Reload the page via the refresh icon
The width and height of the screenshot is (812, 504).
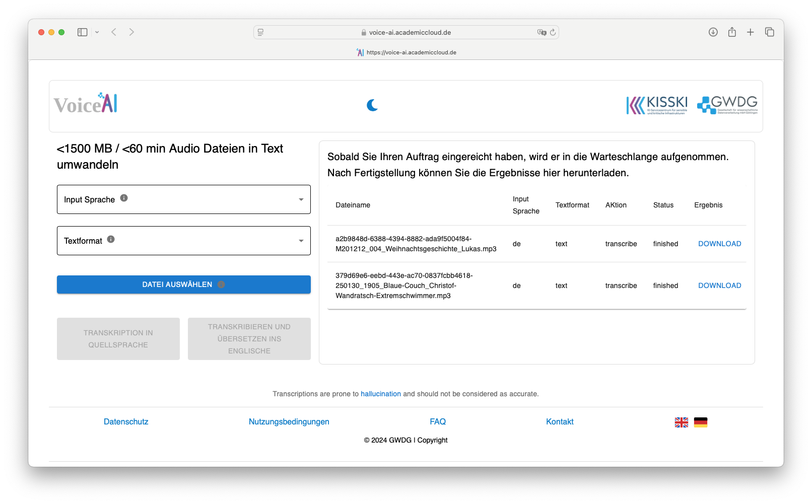pyautogui.click(x=553, y=32)
